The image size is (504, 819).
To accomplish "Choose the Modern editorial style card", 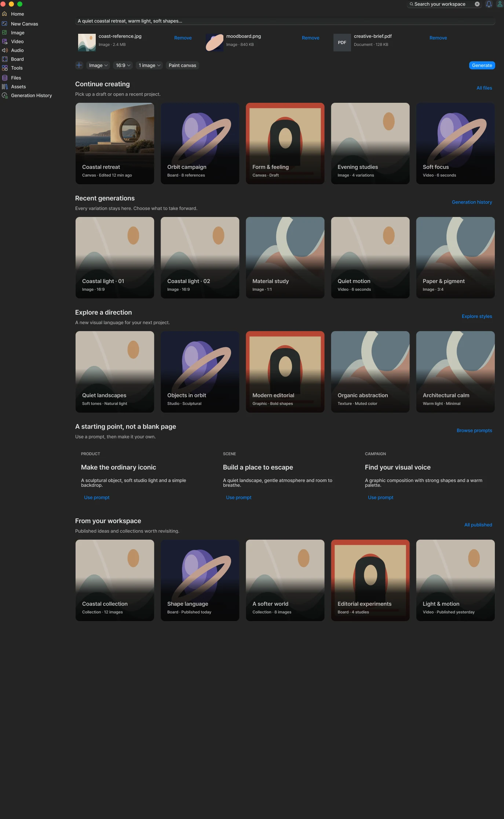I will point(285,372).
